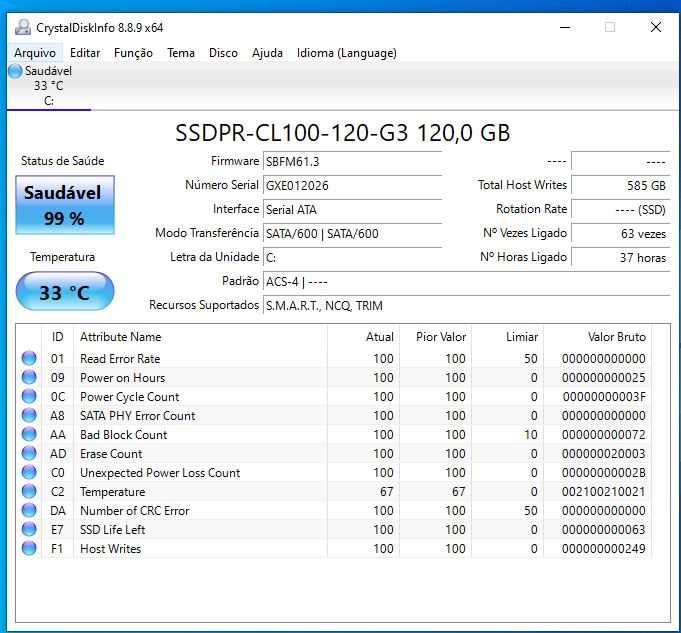Select the Power Cycle Count attribute name

click(129, 397)
